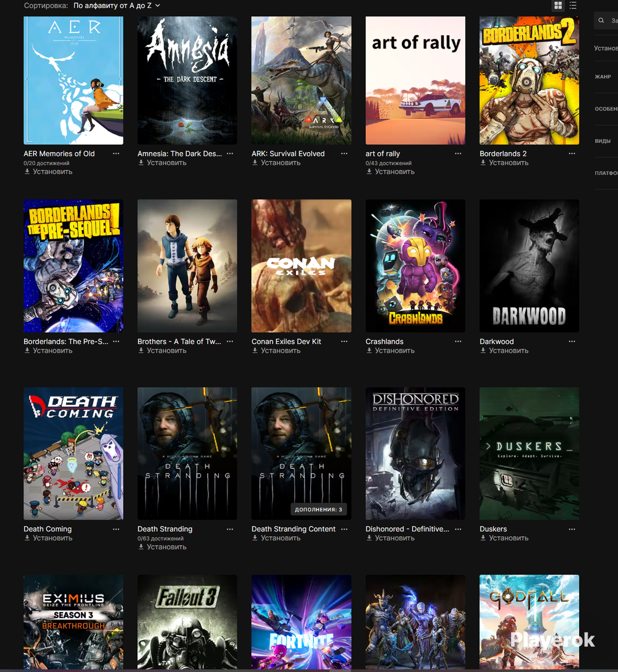
Task: Install Darkwood
Action: click(x=504, y=351)
